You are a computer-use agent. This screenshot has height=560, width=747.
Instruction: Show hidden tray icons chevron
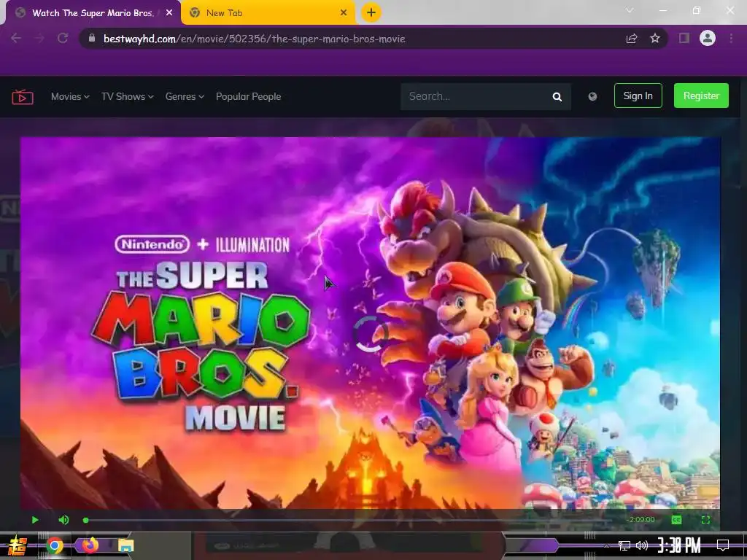[x=606, y=545]
